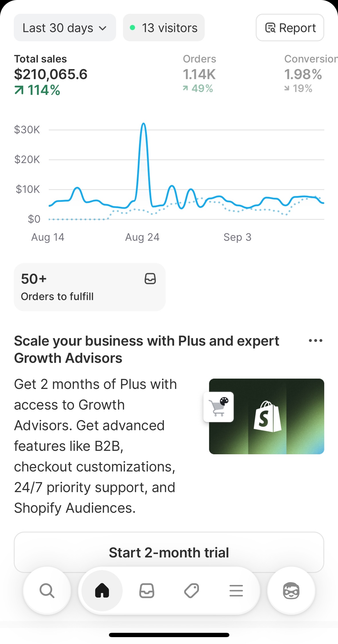This screenshot has height=644, width=338.
Task: Switch to the Orders metric
Action: click(199, 74)
